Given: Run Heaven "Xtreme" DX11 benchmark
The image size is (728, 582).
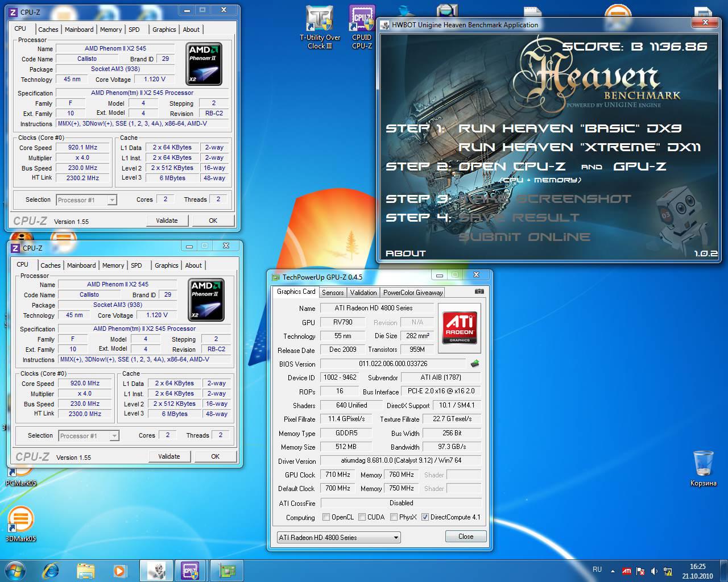Looking at the screenshot, I should [580, 147].
